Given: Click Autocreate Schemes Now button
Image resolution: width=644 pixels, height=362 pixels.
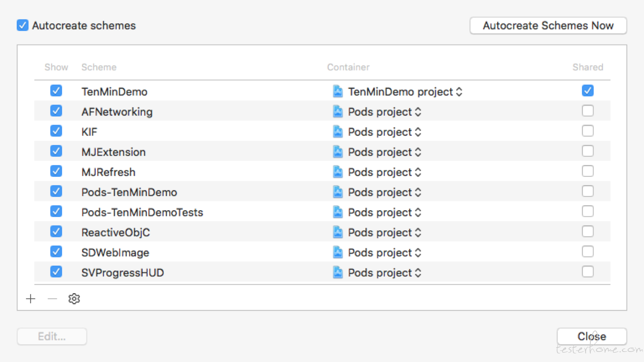Looking at the screenshot, I should (x=548, y=25).
